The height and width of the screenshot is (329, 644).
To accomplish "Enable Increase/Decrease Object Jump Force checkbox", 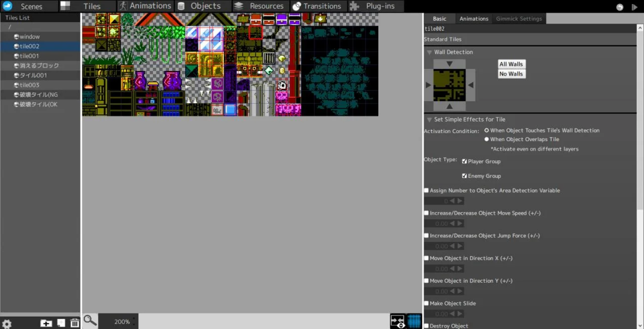I will click(427, 236).
